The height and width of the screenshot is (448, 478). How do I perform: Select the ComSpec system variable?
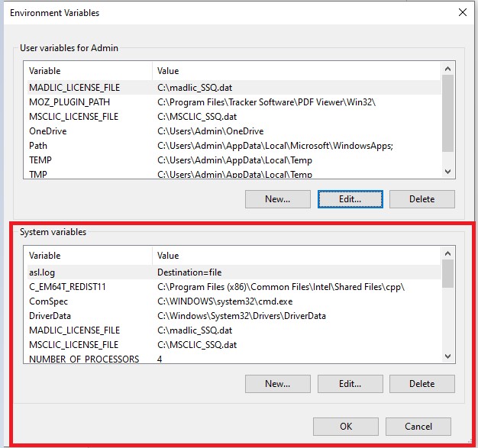(x=47, y=301)
